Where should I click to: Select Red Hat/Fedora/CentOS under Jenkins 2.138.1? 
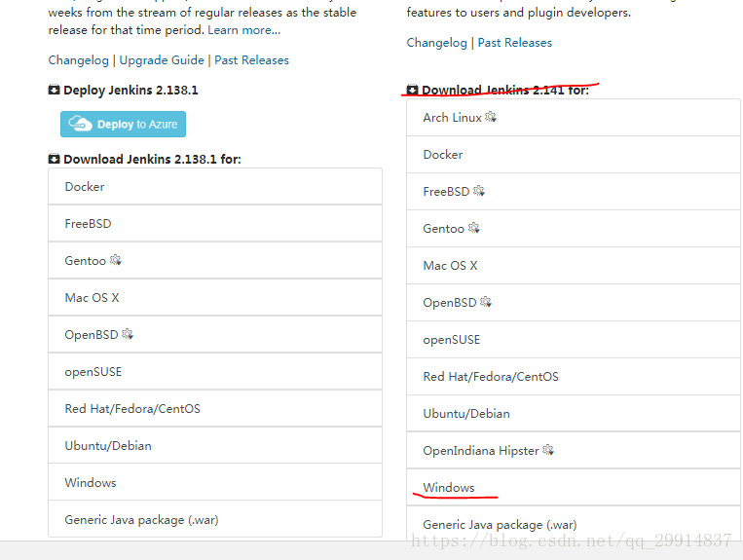[x=215, y=408]
